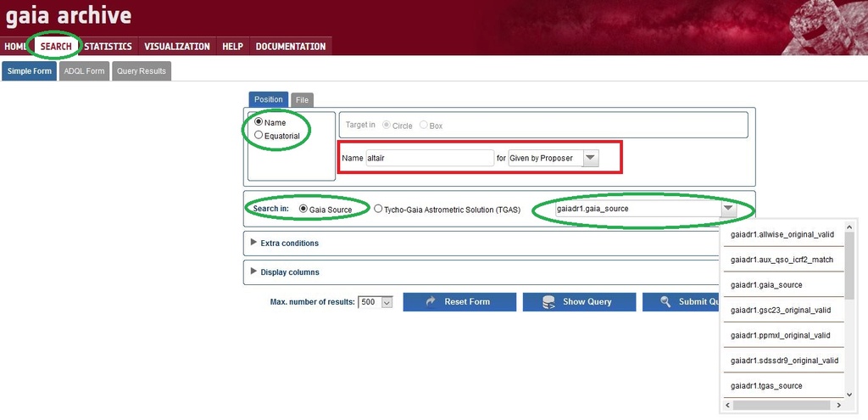Select the Tycho-Gaia Astrometric Solution radio button
This screenshot has height=420, width=868.
[x=378, y=209]
